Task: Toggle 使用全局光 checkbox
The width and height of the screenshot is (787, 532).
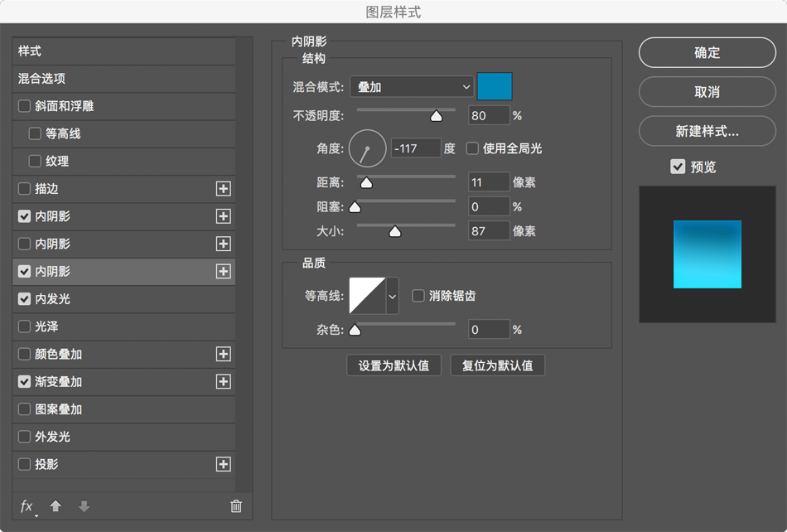Action: [x=472, y=148]
